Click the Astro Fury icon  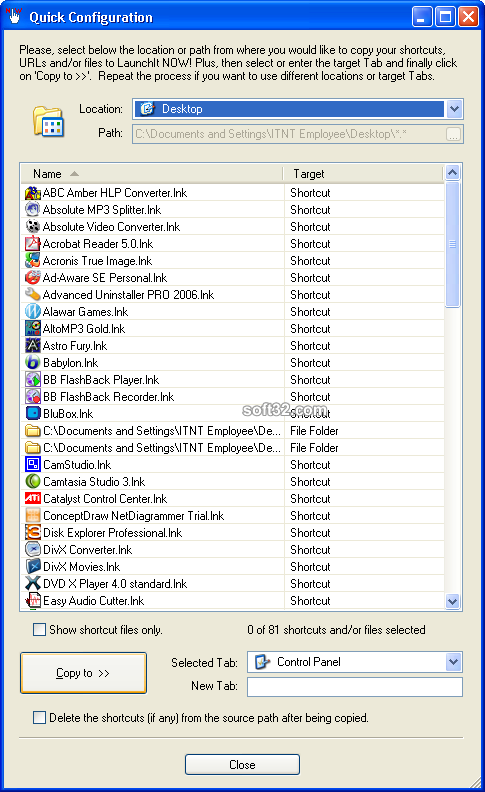coord(33,346)
